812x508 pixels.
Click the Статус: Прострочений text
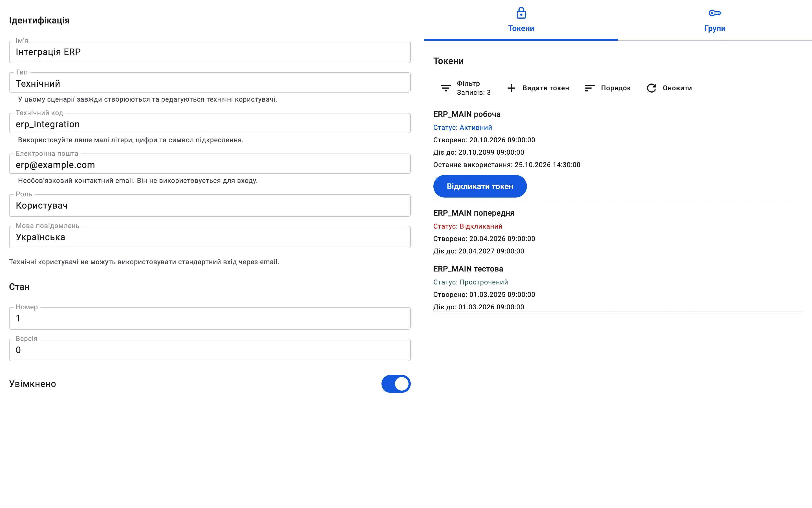470,282
